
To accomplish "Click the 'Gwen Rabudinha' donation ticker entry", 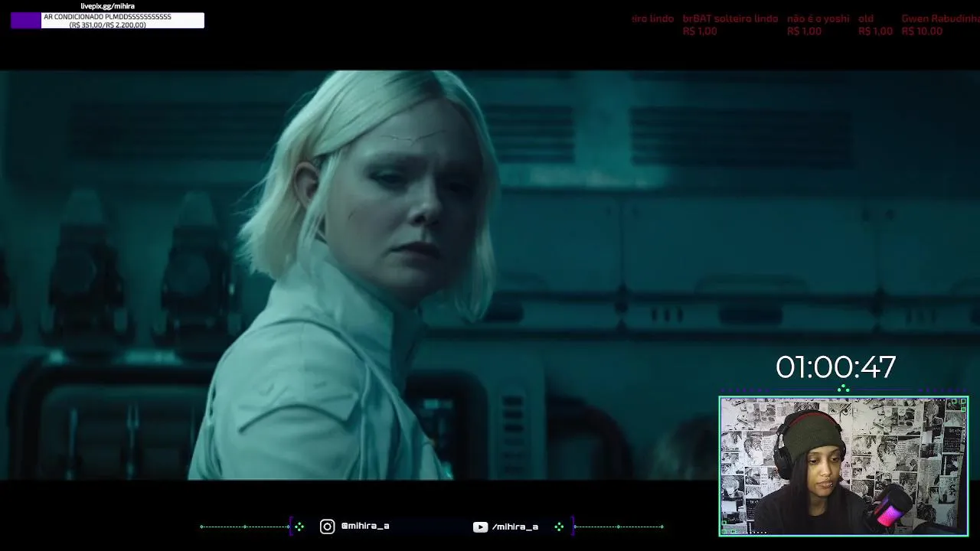I will [940, 24].
